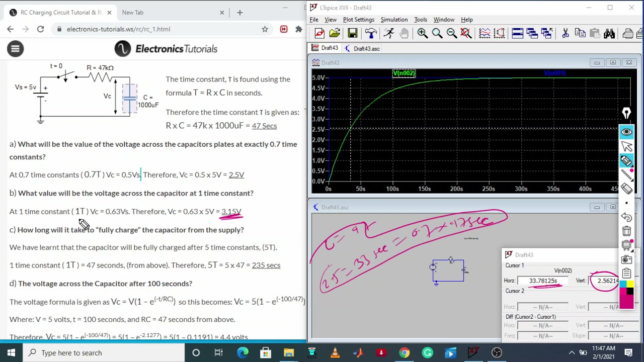
Task: Reload the Electronics Tutorials page
Action: click(x=40, y=29)
